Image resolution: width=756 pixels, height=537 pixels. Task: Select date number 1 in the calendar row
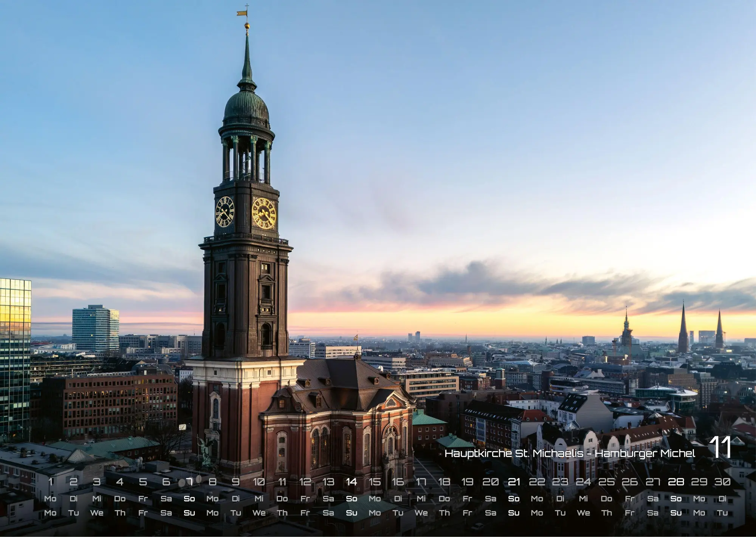[51, 482]
